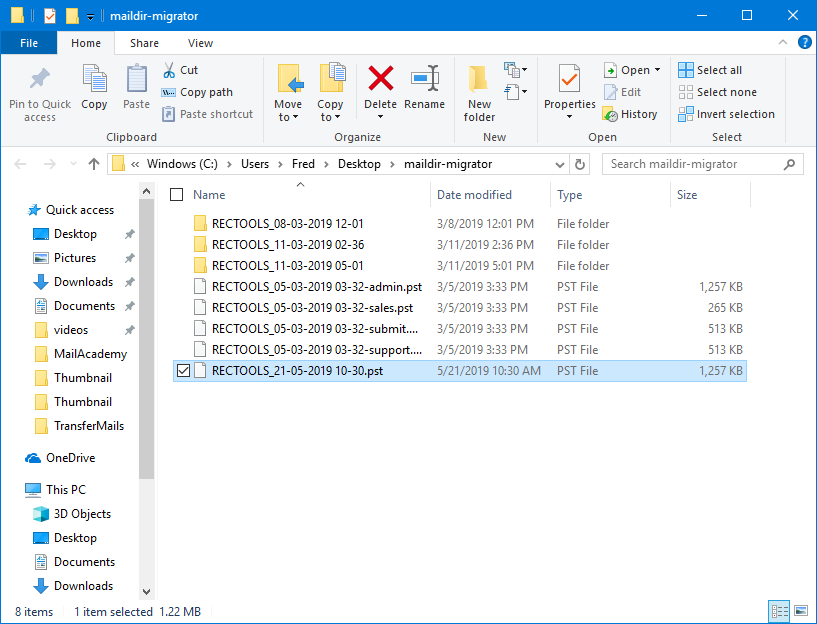Expand the Delete dropdown arrow

pyautogui.click(x=380, y=117)
